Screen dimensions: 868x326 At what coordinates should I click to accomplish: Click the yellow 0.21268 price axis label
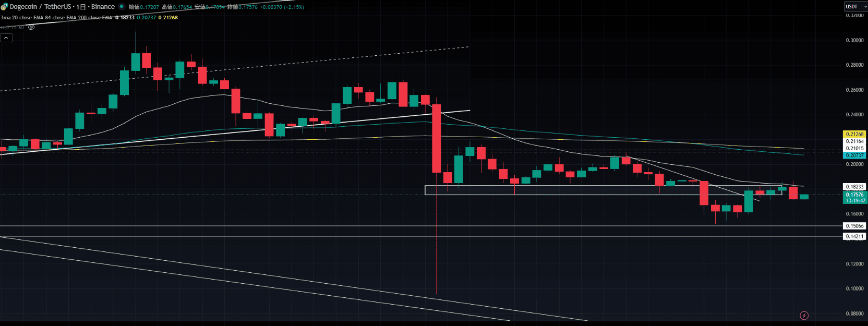tap(854, 134)
